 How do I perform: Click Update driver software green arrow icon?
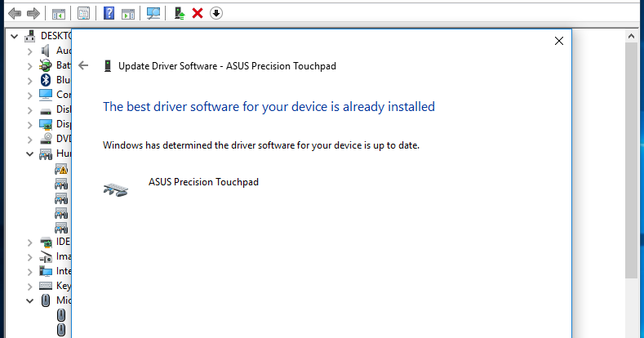pyautogui.click(x=180, y=13)
